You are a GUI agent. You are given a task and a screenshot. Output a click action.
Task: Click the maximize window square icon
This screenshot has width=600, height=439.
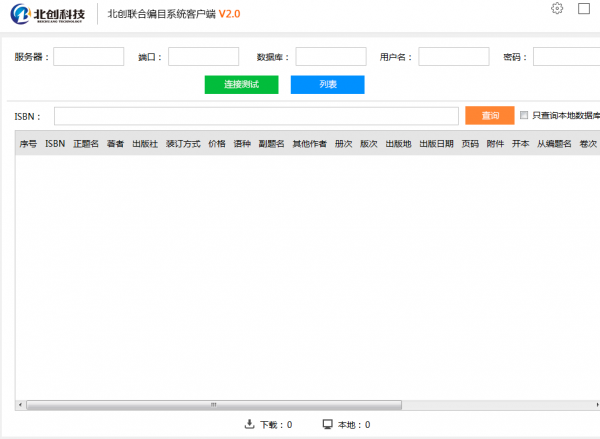(584, 8)
